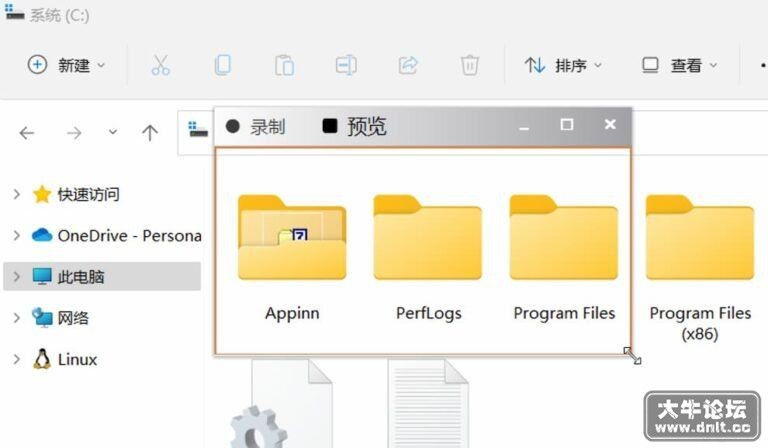This screenshot has height=448, width=768.
Task: Click the sort arrows icon
Action: pos(534,65)
